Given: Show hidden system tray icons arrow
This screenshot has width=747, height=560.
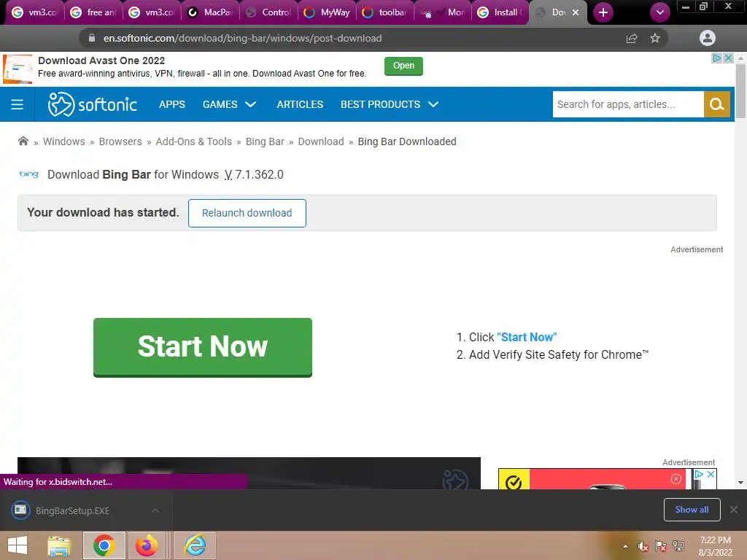Looking at the screenshot, I should [625, 546].
